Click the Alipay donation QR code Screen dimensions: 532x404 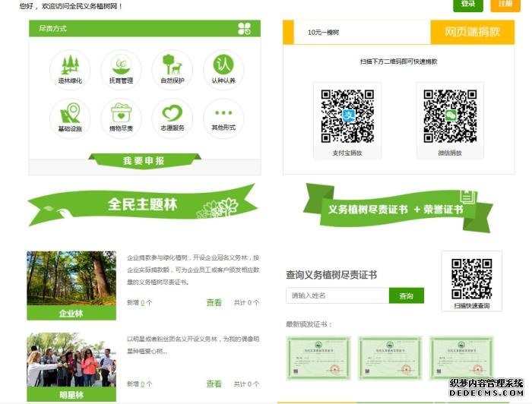347,116
